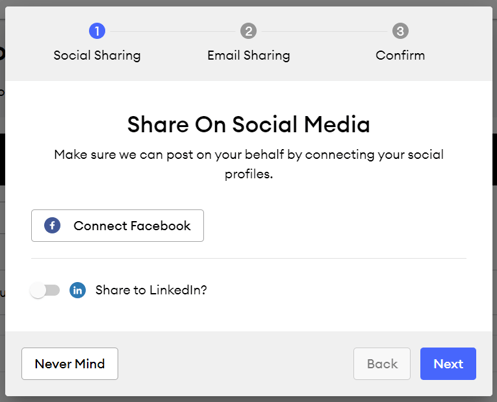Click the blue step 1 circle icon
The image size is (497, 402).
click(x=97, y=31)
